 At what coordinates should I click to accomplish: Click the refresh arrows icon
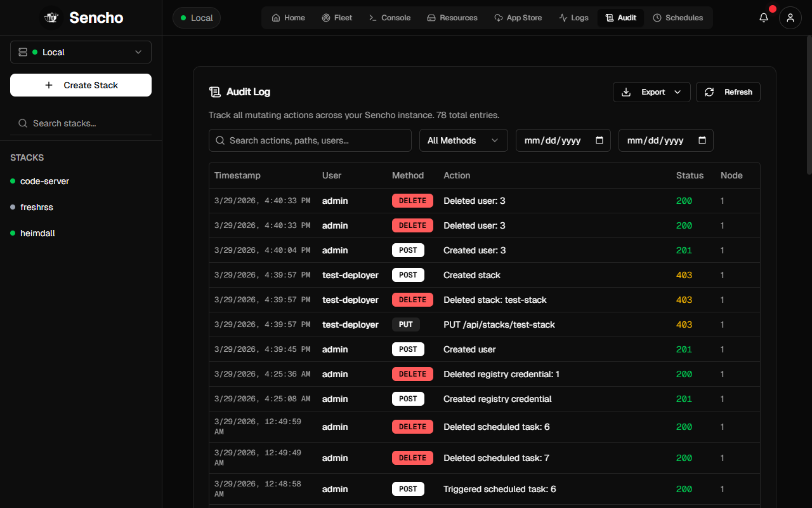click(709, 92)
